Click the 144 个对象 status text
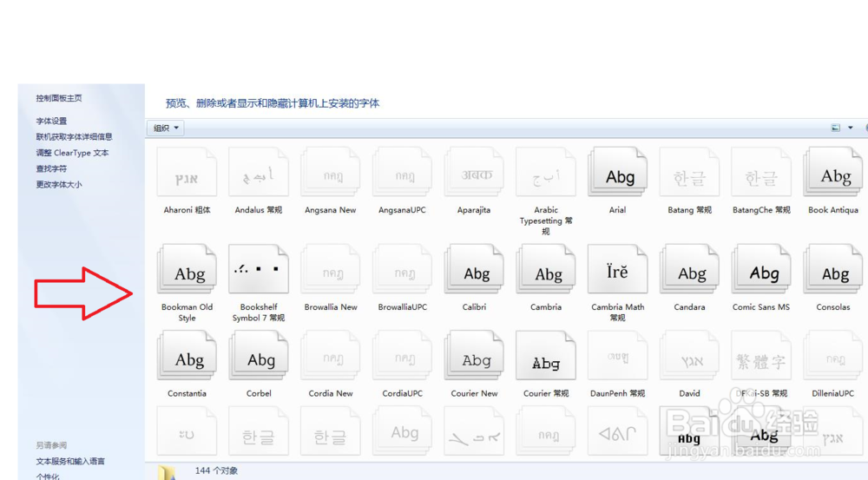868x480 pixels. (216, 470)
